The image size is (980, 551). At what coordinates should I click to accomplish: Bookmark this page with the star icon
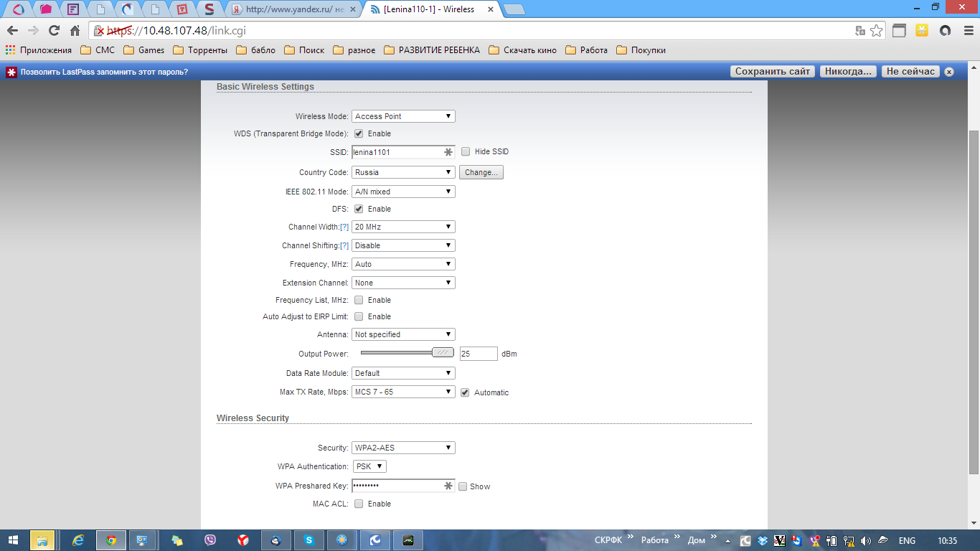point(876,31)
